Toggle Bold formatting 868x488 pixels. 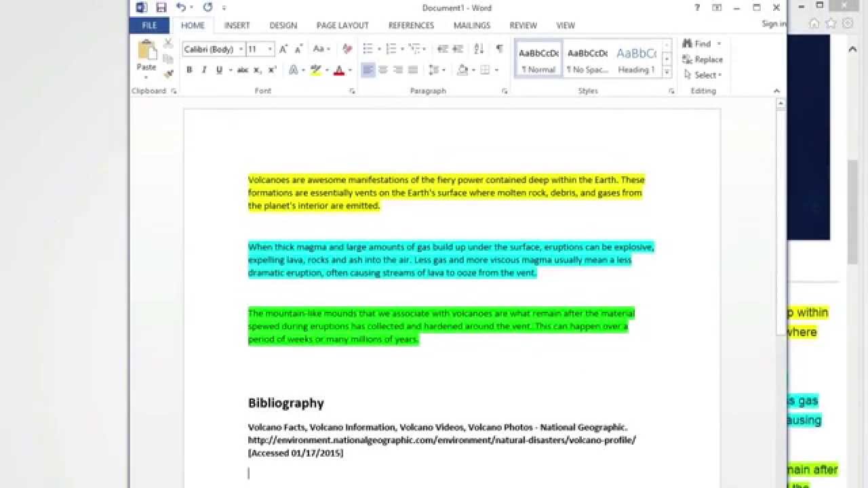pyautogui.click(x=189, y=70)
